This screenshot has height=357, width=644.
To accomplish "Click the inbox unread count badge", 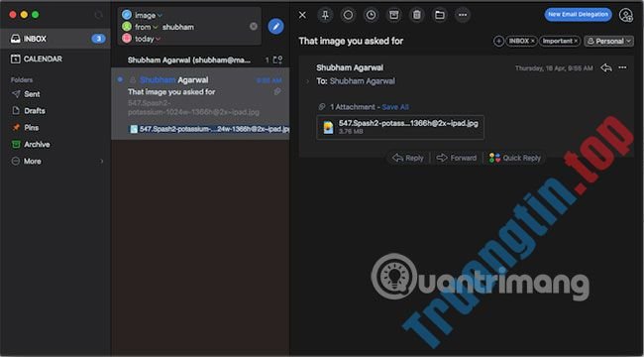I will (x=98, y=39).
